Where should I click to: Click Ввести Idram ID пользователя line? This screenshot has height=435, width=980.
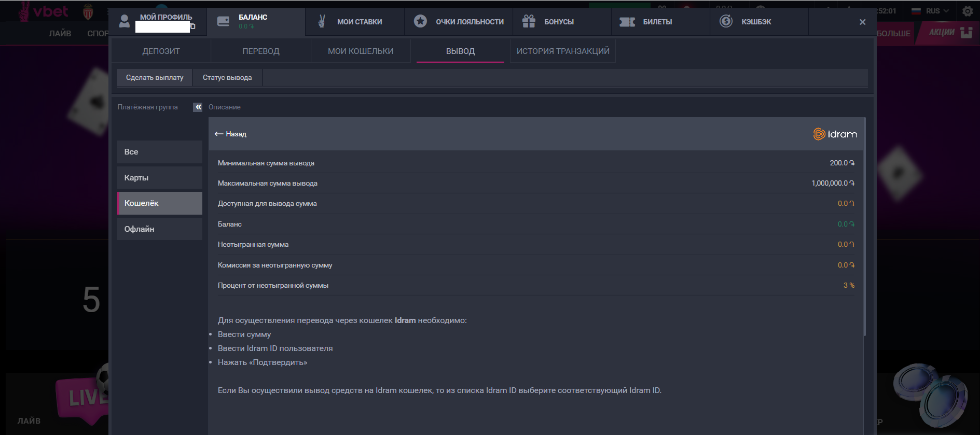coord(275,348)
